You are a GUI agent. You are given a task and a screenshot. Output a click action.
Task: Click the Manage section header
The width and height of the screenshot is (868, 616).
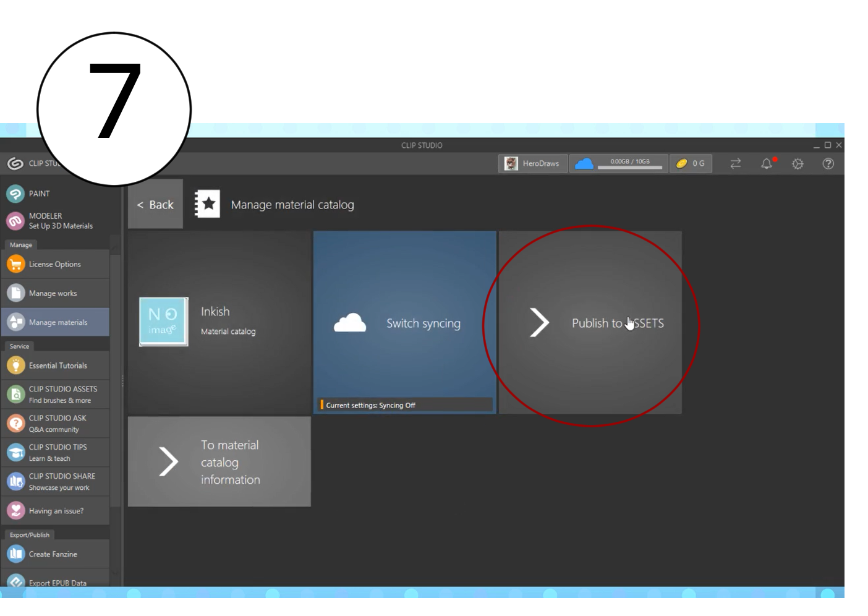(x=21, y=245)
